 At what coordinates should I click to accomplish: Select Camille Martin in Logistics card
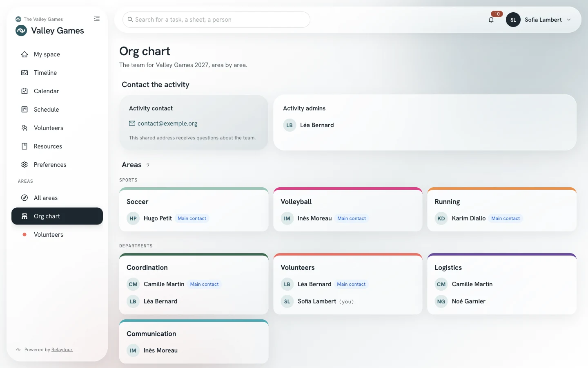[472, 284]
